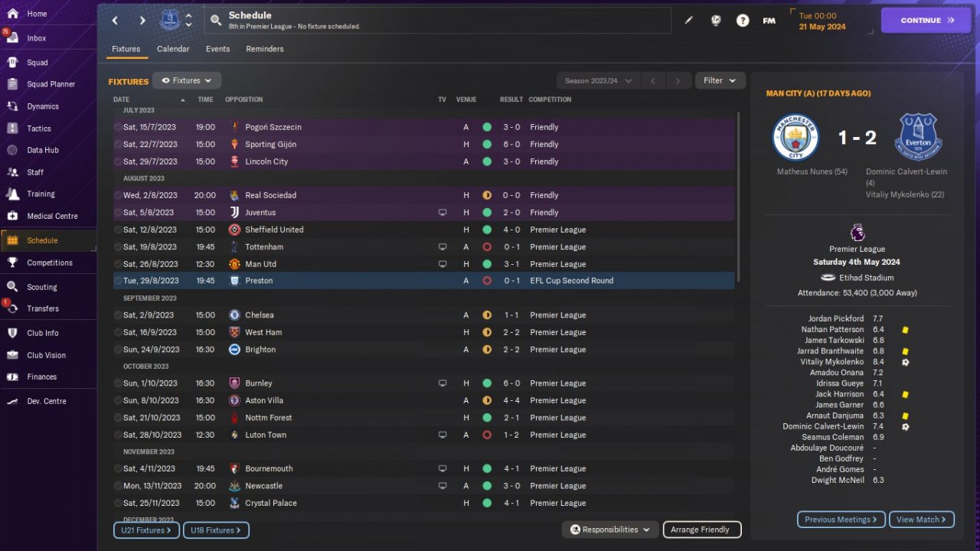The height and width of the screenshot is (551, 980).
Task: Select the radio circle beside the Sheffield United fixture
Action: tap(118, 230)
